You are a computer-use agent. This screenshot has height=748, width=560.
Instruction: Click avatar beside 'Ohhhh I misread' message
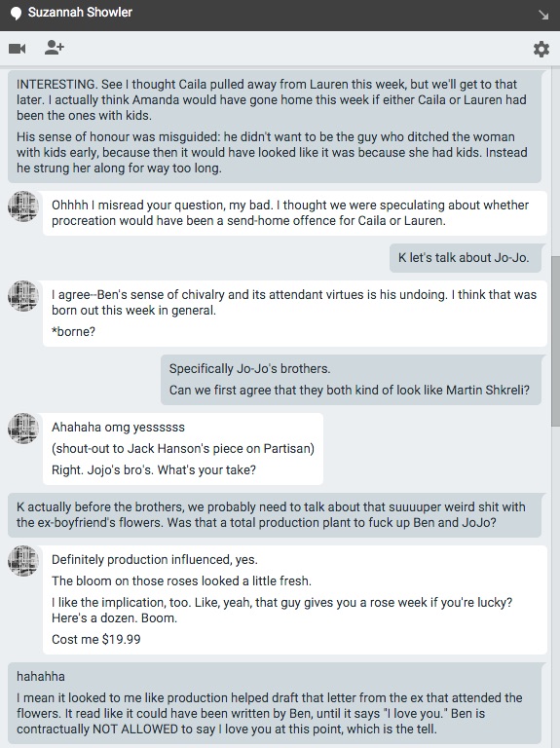[x=23, y=206]
